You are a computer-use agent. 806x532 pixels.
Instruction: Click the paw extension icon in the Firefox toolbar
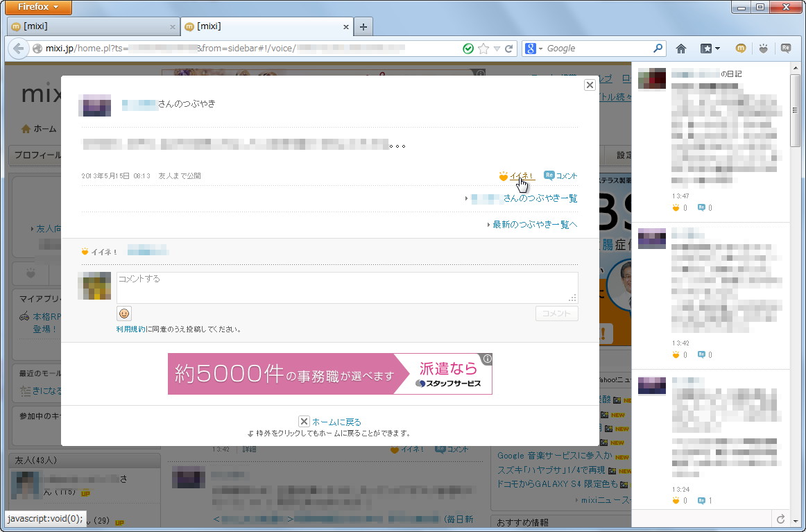pyautogui.click(x=763, y=48)
